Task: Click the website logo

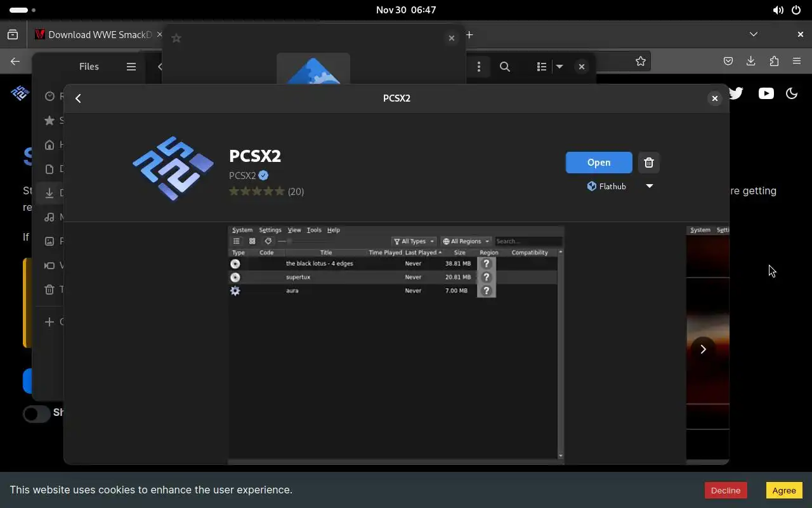Action: coord(20,93)
